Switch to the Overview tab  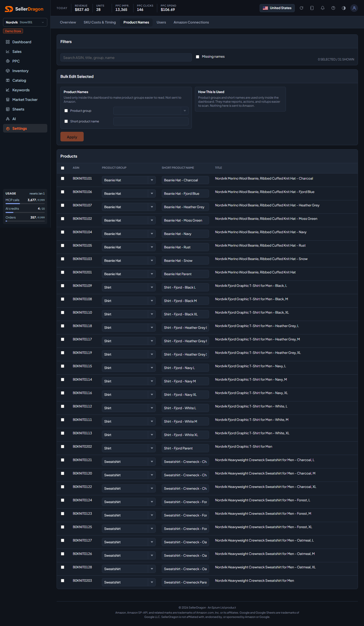tap(68, 22)
